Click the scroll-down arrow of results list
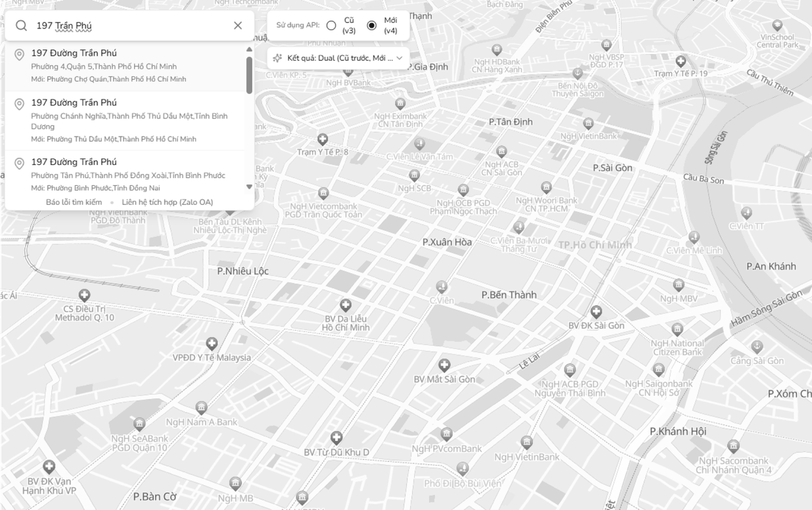The image size is (812, 510). tap(250, 187)
